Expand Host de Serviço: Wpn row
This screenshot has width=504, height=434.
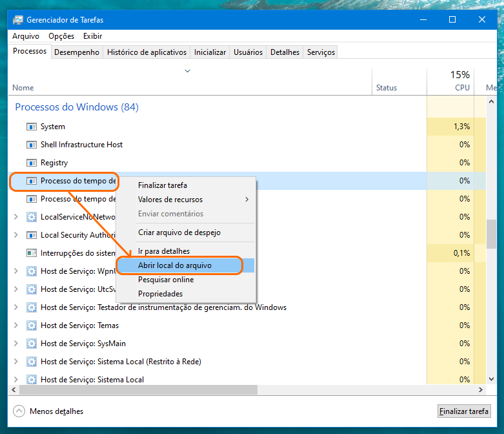click(15, 271)
